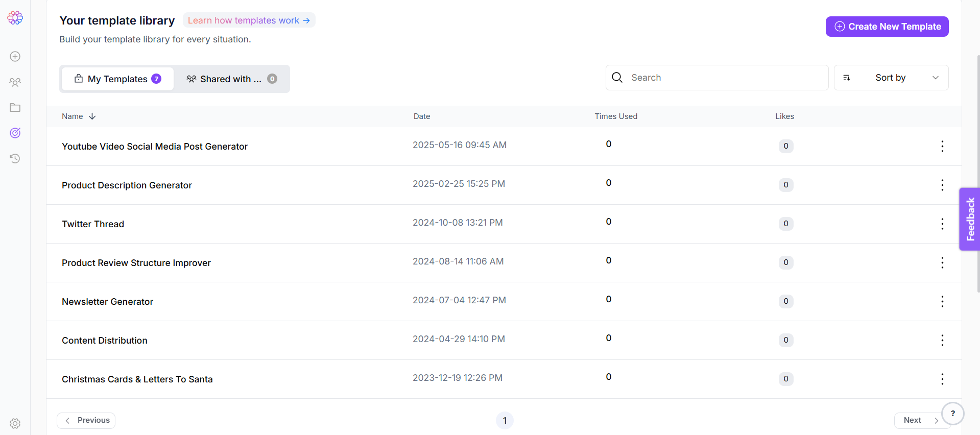Open the target templates sidebar icon

click(x=15, y=133)
